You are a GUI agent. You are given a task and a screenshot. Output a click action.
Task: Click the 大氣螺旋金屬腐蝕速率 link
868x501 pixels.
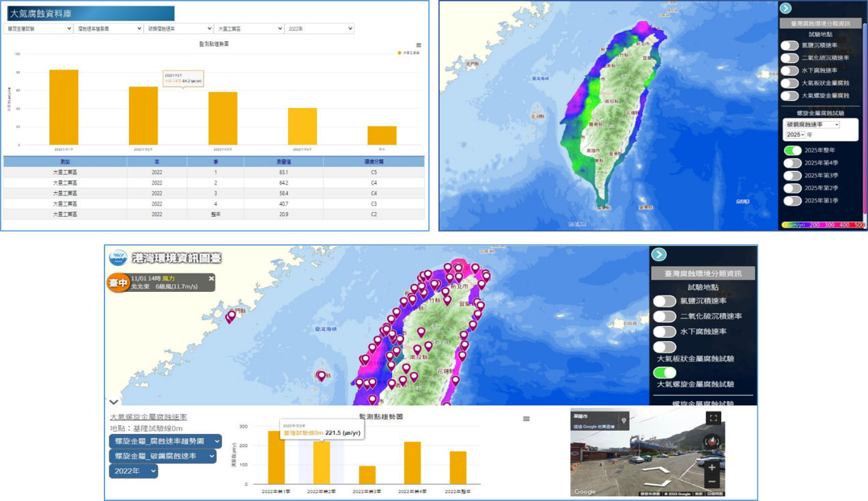point(148,417)
